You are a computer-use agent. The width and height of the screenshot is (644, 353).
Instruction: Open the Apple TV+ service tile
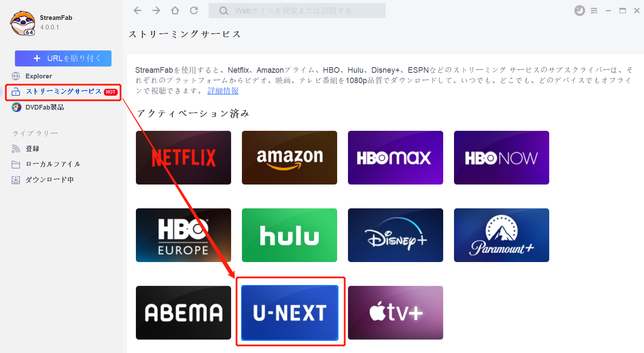(396, 313)
